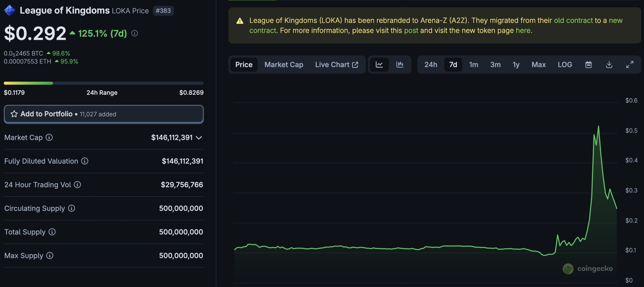Open the post link in banner
Screen dimensions: 644x287
(411, 30)
